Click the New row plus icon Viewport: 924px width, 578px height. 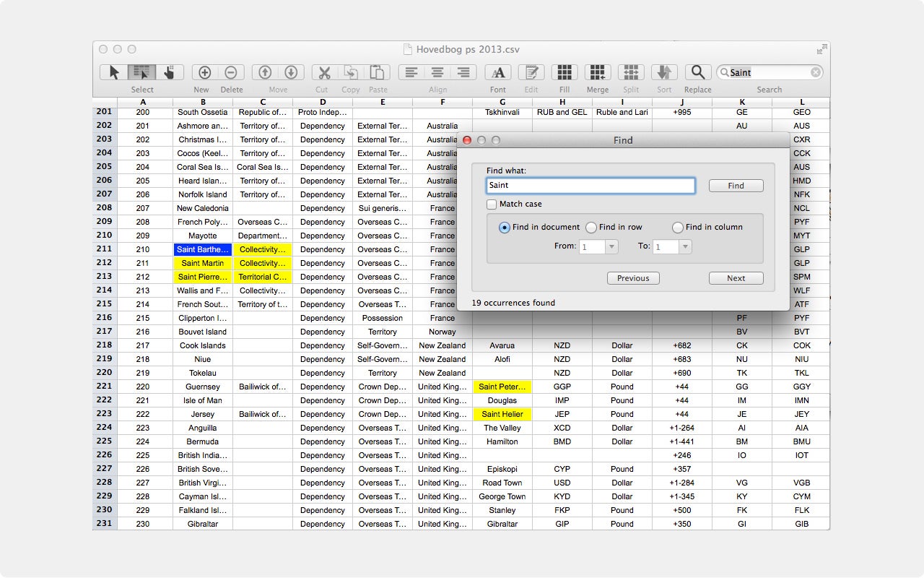[204, 72]
